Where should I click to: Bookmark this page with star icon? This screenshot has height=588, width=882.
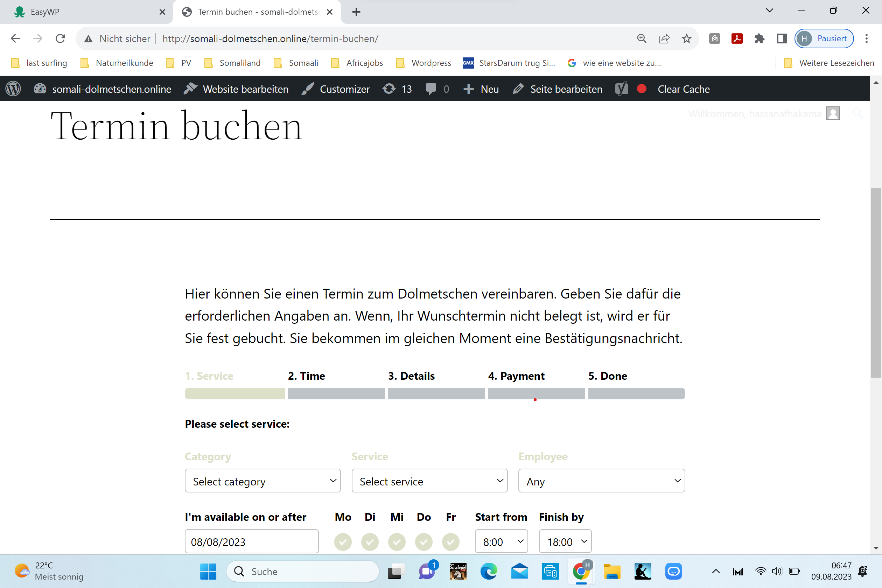686,38
